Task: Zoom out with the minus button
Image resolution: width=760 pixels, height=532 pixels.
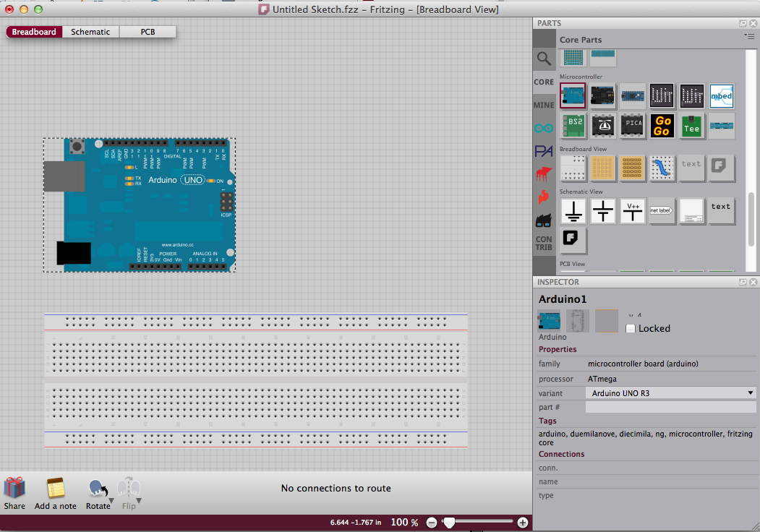Action: pos(432,523)
